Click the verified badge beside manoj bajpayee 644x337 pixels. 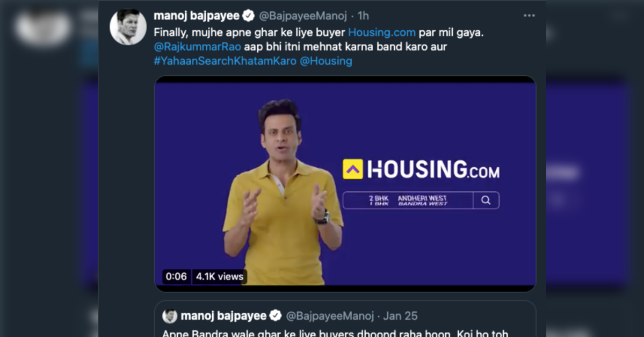coord(249,16)
